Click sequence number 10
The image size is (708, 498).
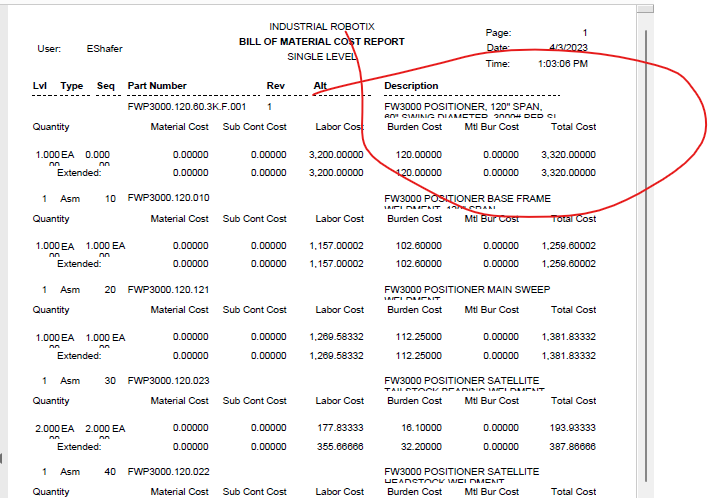coord(110,199)
